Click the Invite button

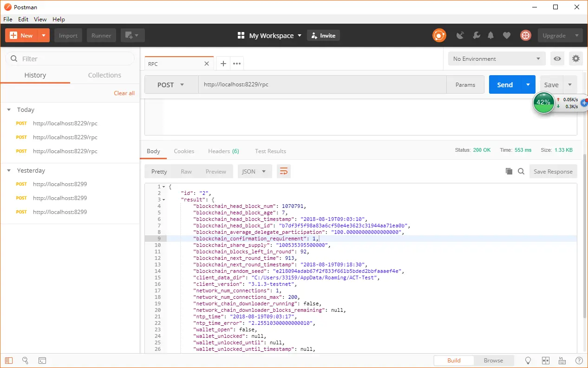[323, 35]
